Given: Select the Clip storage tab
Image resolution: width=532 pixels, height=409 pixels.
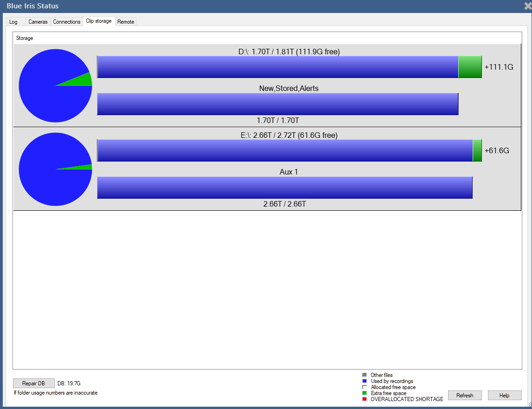Looking at the screenshot, I should coord(99,21).
